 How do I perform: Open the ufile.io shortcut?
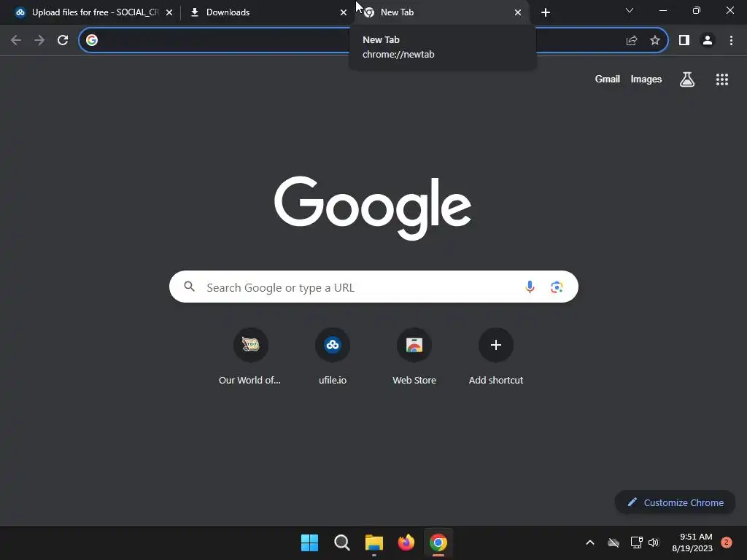333,357
